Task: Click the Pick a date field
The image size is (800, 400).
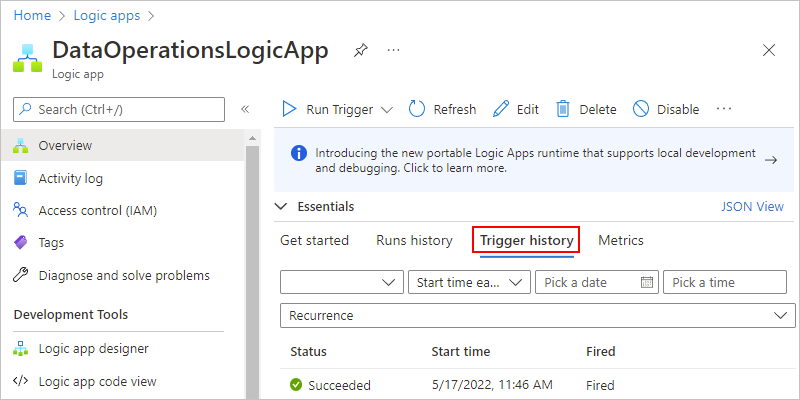Action: (x=597, y=282)
